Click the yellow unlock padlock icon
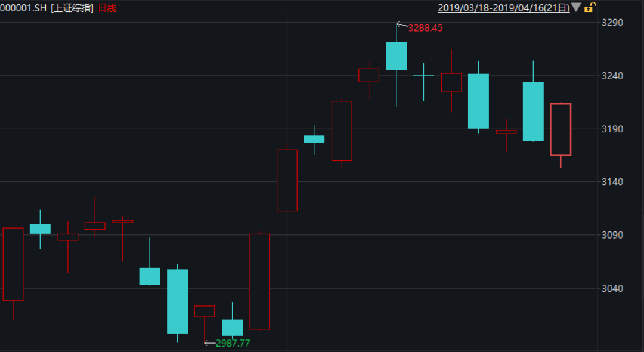Viewport: 644px width, 352px height. pos(590,7)
